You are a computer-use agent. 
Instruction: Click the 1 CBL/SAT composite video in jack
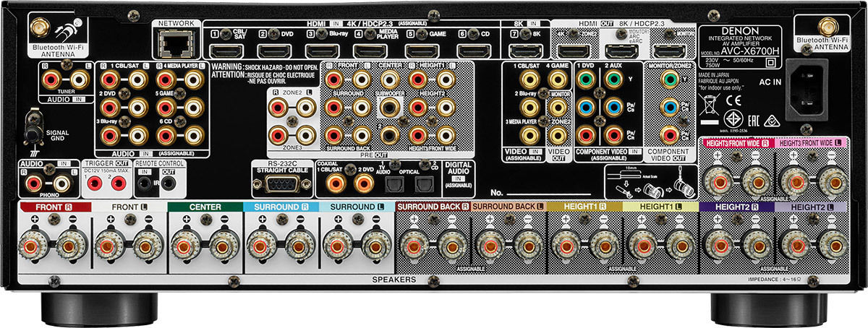point(528,81)
